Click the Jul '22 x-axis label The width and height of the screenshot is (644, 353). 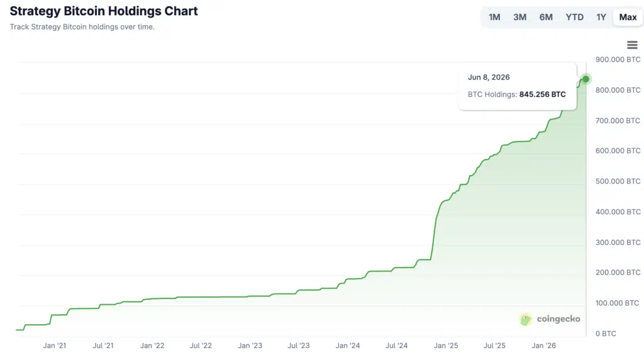point(201,345)
